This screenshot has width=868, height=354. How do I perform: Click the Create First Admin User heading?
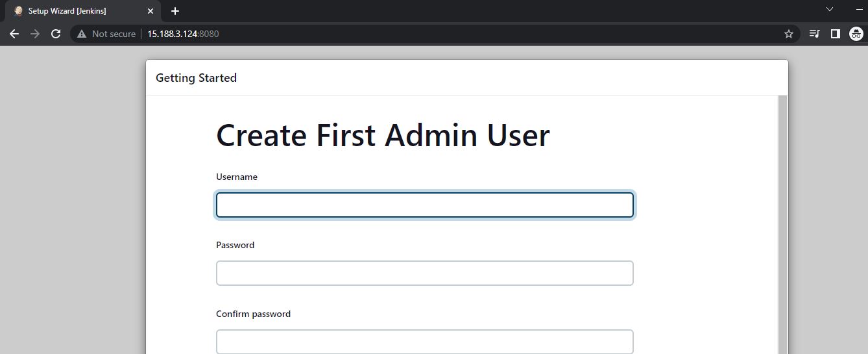383,136
